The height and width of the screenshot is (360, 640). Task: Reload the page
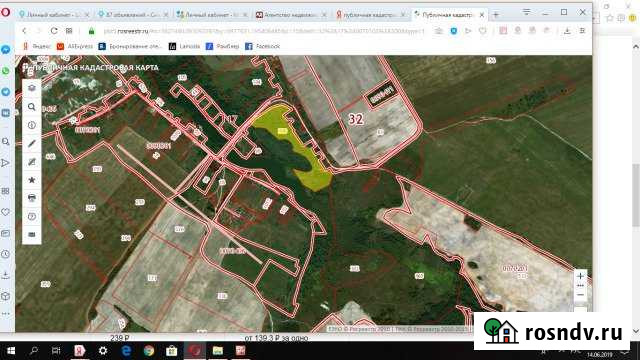click(54, 31)
